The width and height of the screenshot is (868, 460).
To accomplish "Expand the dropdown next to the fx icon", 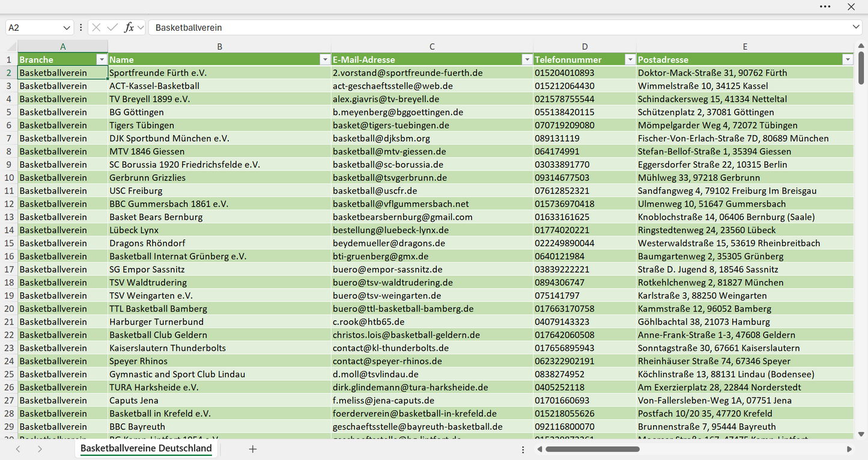I will tap(141, 28).
